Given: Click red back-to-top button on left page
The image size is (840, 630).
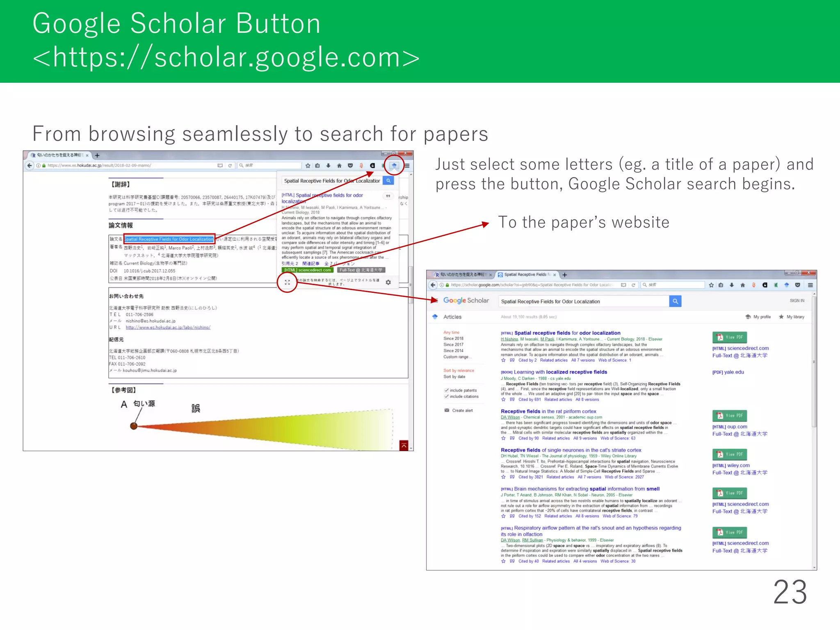Looking at the screenshot, I should tap(404, 445).
